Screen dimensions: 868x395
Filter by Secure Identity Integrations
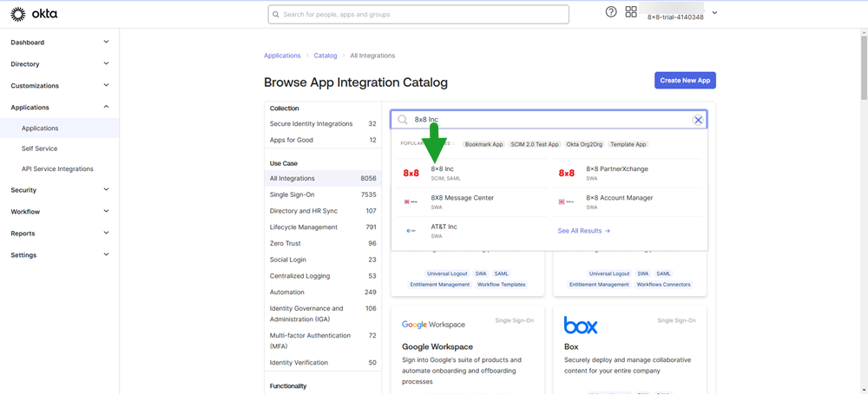click(x=323, y=123)
